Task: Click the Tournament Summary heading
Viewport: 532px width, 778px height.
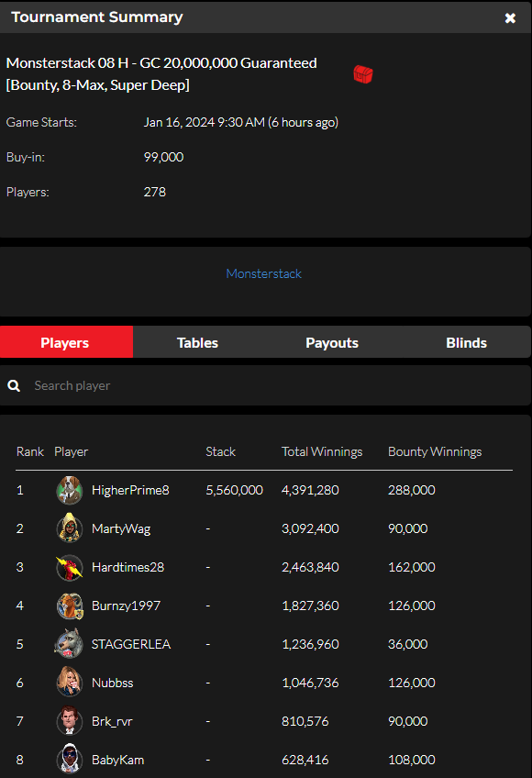Action: coord(97,17)
